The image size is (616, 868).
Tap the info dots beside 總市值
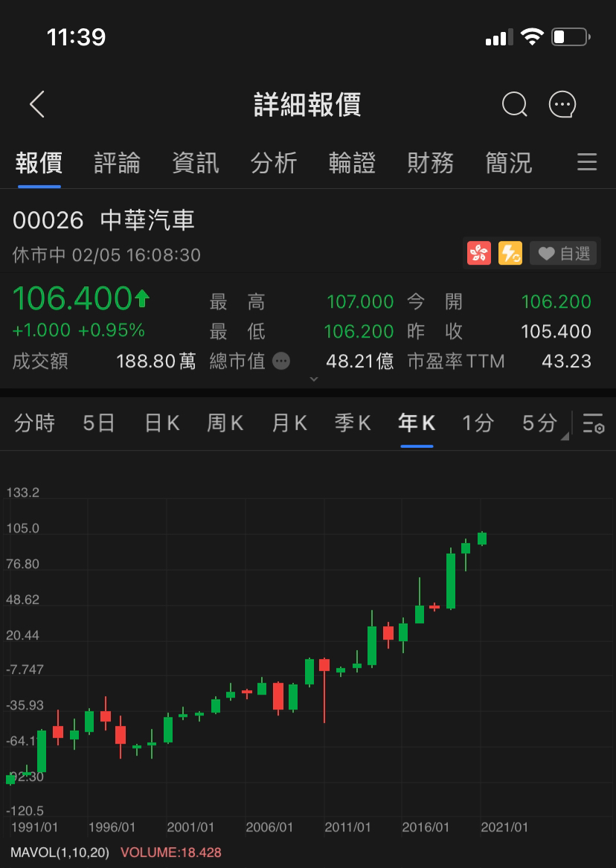281,361
